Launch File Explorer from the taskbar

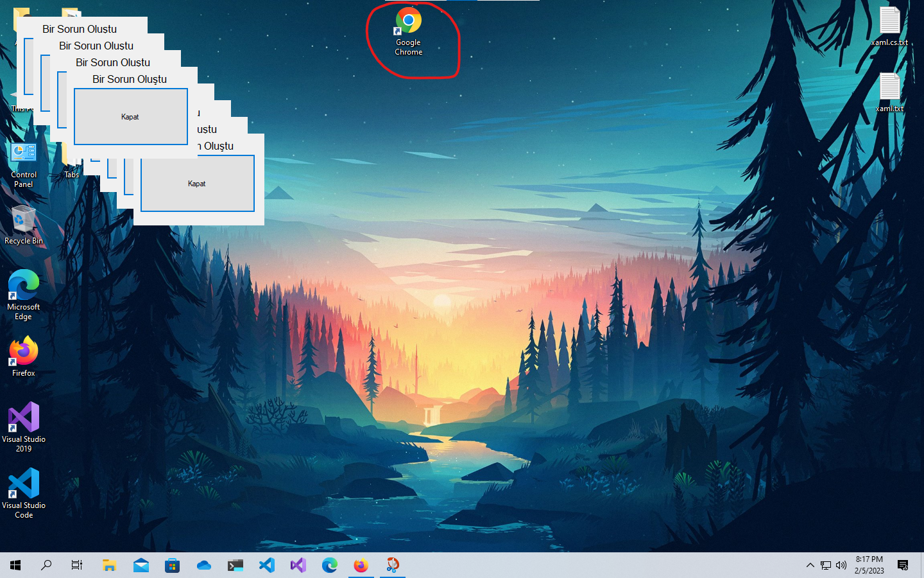point(109,565)
